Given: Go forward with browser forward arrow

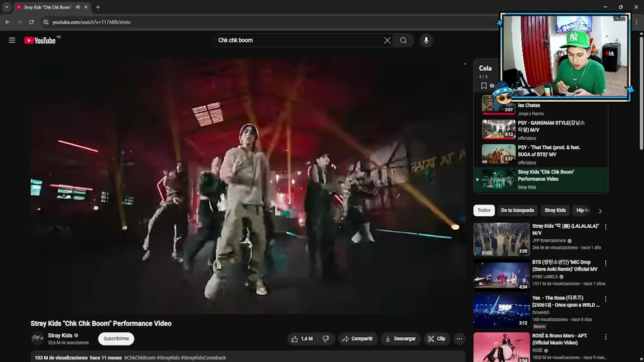Looking at the screenshot, I should pyautogui.click(x=19, y=22).
